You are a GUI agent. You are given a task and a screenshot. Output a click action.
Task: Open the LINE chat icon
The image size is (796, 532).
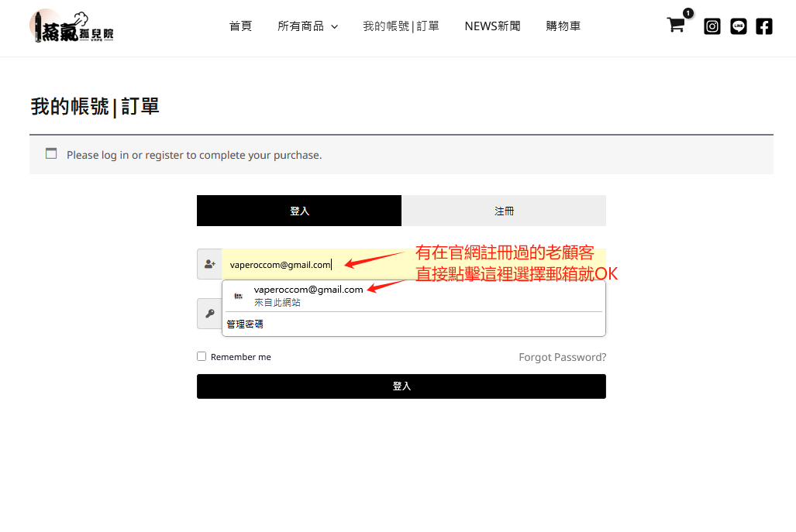[x=738, y=26]
